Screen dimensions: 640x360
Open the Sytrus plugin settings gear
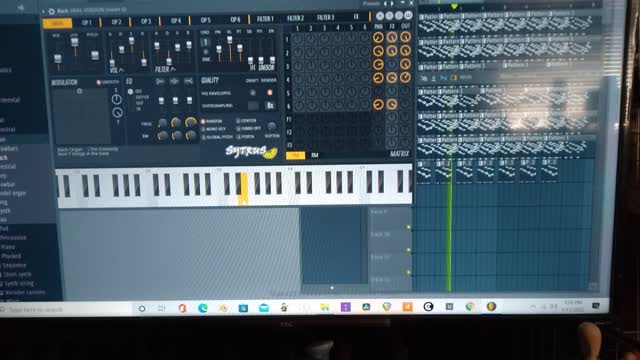tap(51, 11)
